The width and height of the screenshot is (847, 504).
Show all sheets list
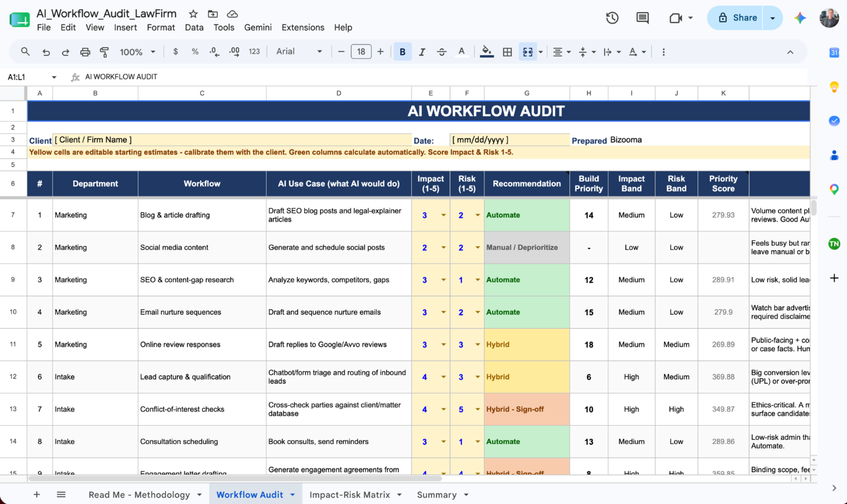[x=61, y=495]
